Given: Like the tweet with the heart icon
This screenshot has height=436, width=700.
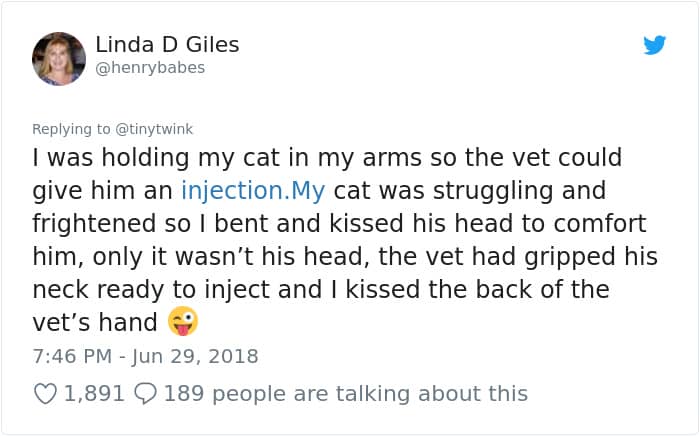Looking at the screenshot, I should coord(45,394).
